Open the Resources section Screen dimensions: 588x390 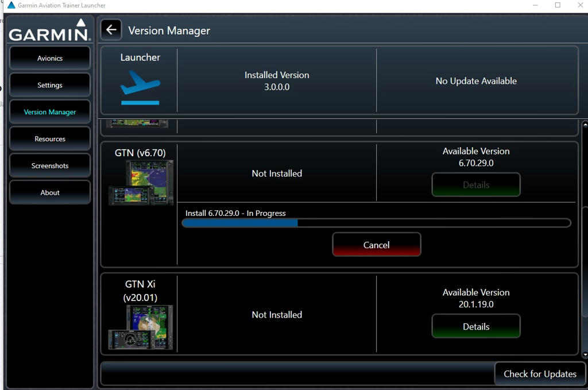(x=50, y=139)
